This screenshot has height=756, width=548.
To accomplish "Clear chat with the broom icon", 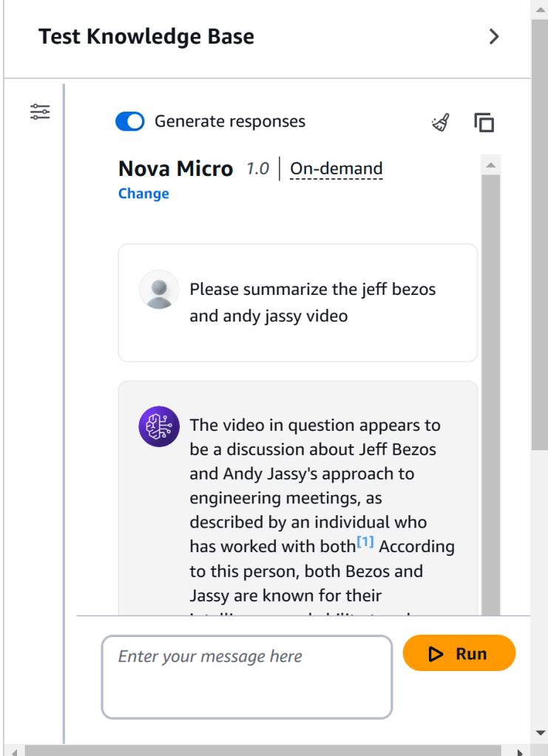I will point(441,123).
